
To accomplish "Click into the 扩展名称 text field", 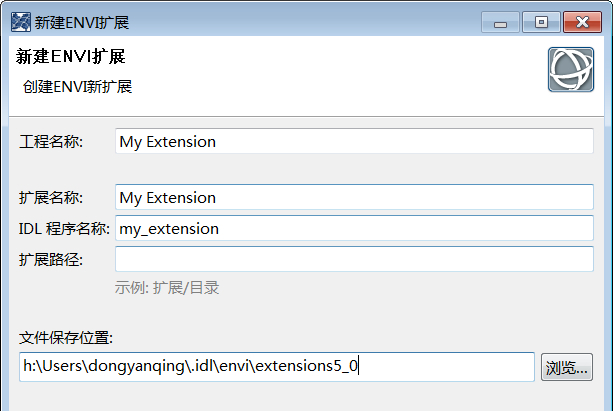I will [354, 198].
